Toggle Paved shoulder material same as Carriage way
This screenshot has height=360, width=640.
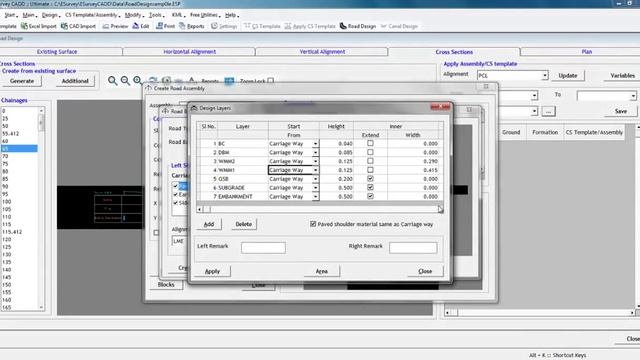point(313,224)
